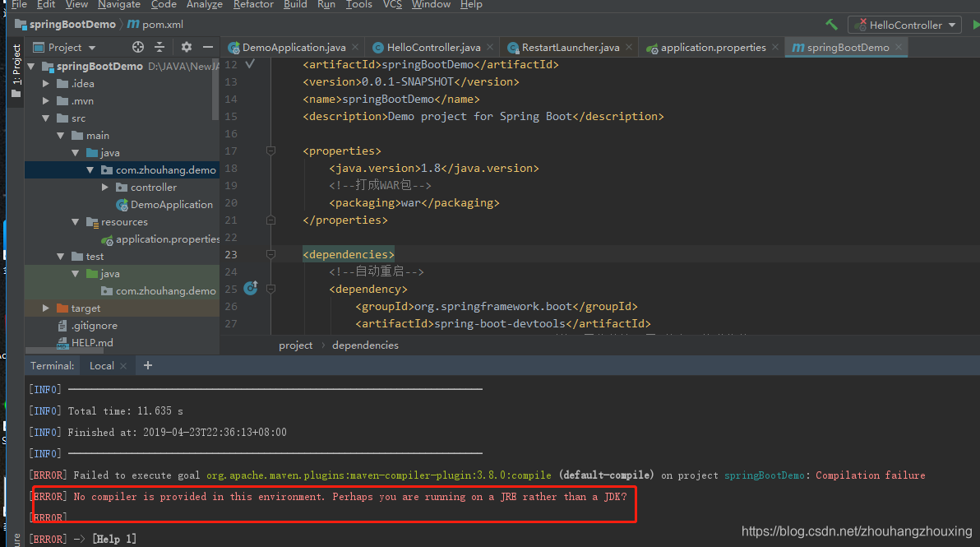Open the Analyze menu
The width and height of the screenshot is (980, 547).
point(205,4)
